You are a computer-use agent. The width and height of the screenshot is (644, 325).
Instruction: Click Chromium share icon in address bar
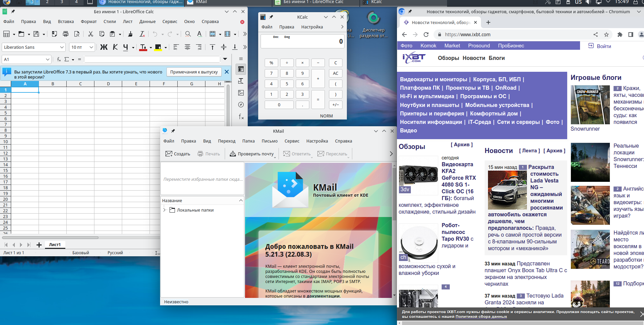(x=596, y=35)
